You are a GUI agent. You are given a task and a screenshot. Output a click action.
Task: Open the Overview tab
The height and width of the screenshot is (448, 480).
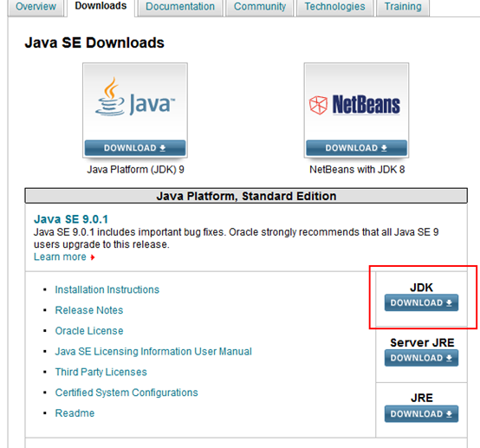[36, 7]
